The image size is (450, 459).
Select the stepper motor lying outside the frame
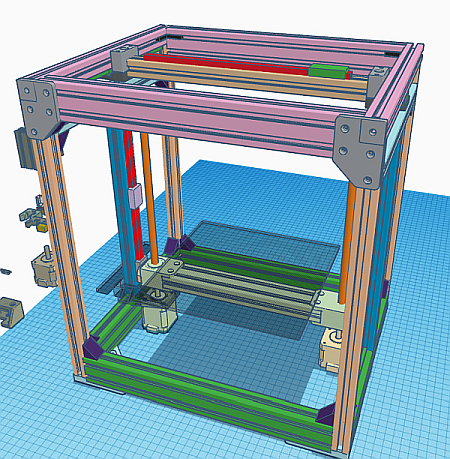pyautogui.click(x=45, y=267)
